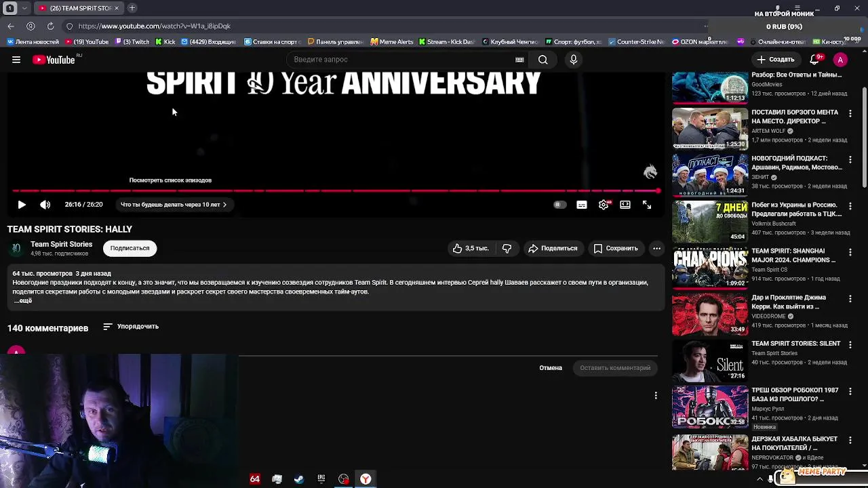Open the account avatar menu

[840, 60]
